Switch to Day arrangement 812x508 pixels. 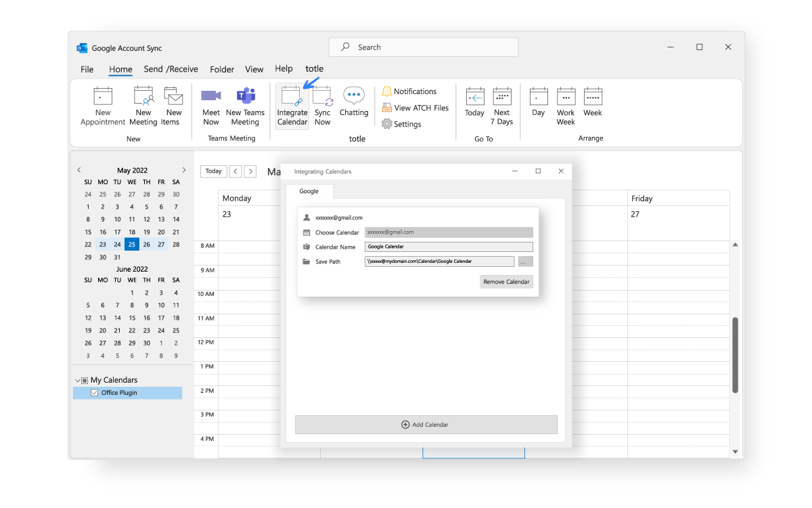click(539, 102)
